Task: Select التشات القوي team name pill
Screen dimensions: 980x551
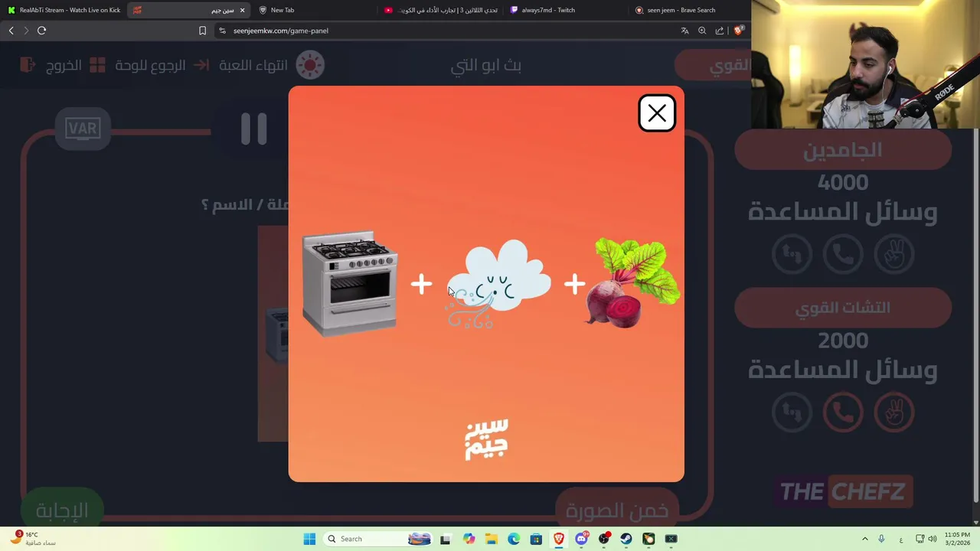Action: pos(843,308)
